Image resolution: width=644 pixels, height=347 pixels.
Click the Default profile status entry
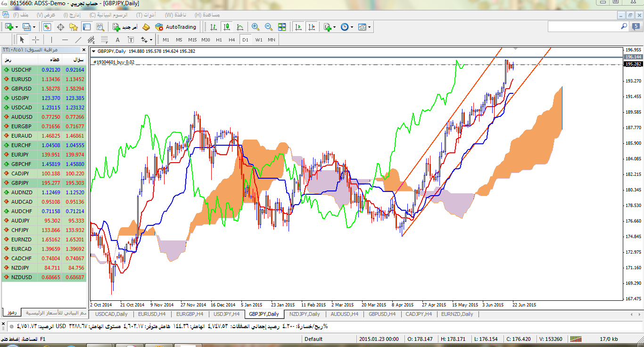click(x=314, y=339)
